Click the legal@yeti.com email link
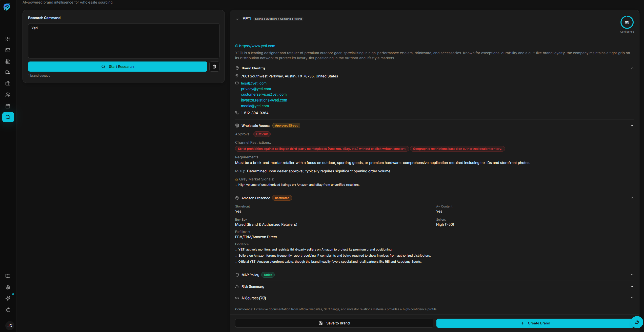The width and height of the screenshot is (644, 332). tap(254, 83)
